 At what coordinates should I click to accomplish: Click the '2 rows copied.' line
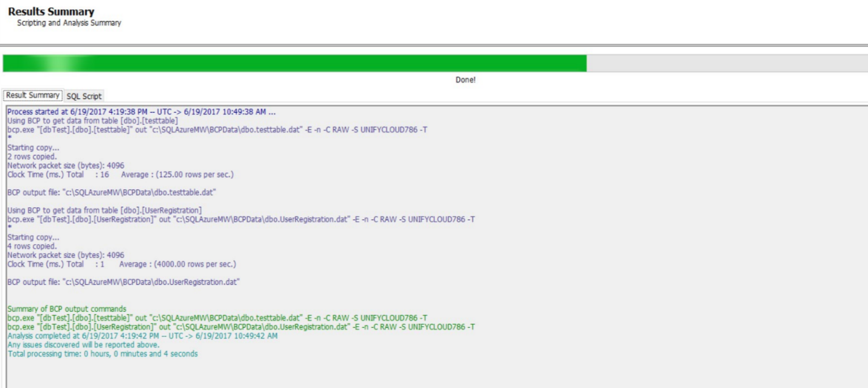coord(32,156)
